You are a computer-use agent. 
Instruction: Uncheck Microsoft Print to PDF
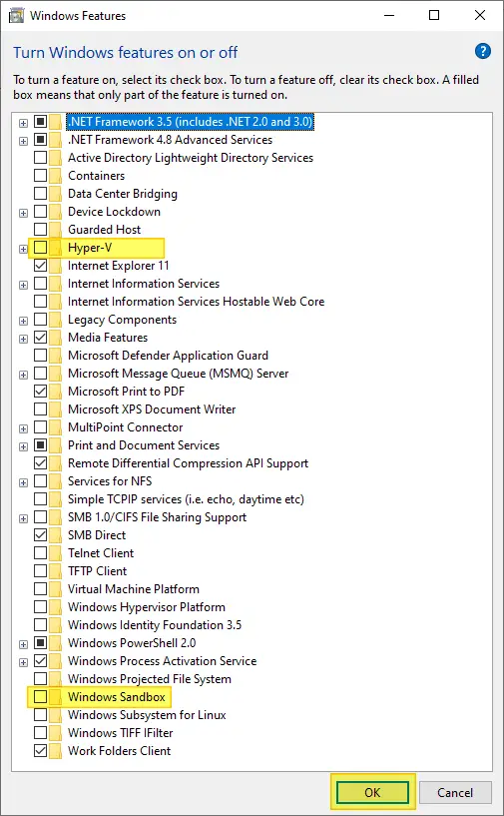40,391
